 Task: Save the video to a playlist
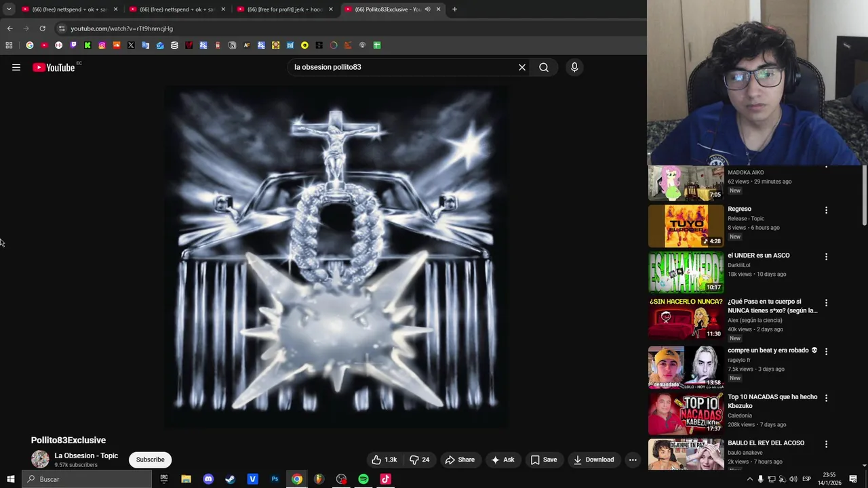pos(544,460)
